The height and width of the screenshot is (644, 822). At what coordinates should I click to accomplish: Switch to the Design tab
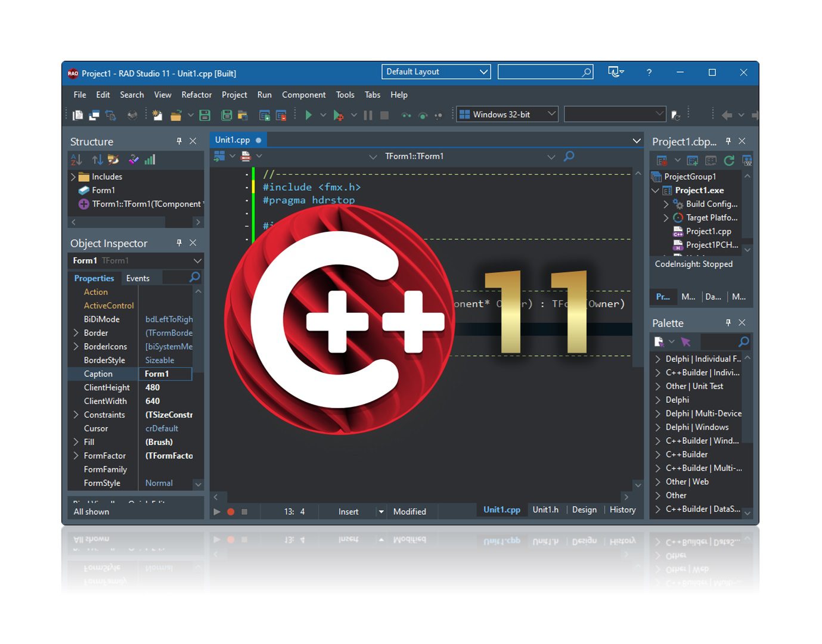pos(584,510)
